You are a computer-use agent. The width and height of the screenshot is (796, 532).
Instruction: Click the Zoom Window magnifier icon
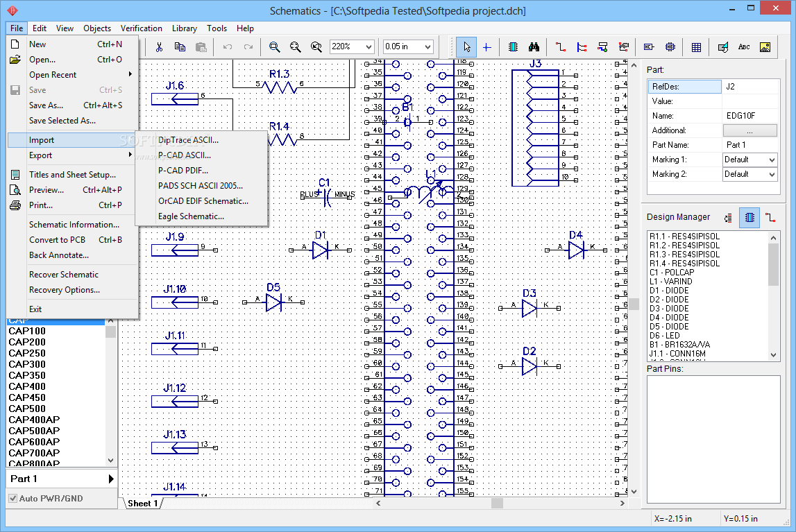316,47
